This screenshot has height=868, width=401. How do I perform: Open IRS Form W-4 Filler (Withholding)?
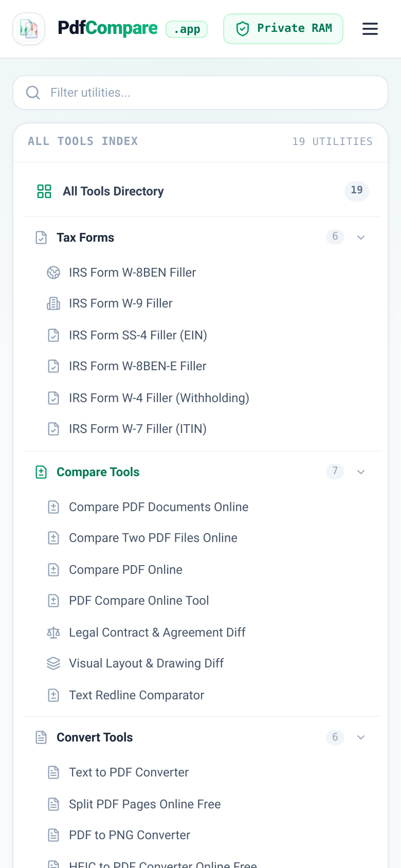(159, 398)
